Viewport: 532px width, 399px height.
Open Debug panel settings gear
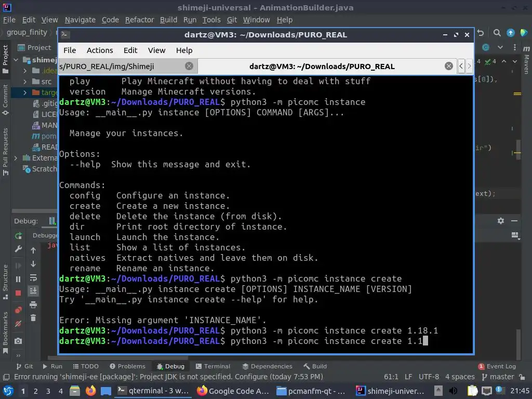pos(501,221)
